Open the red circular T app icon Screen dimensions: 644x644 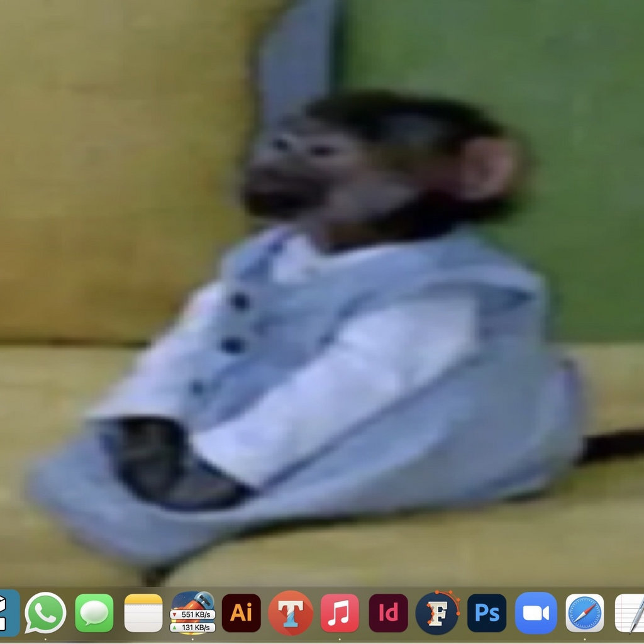(x=291, y=613)
